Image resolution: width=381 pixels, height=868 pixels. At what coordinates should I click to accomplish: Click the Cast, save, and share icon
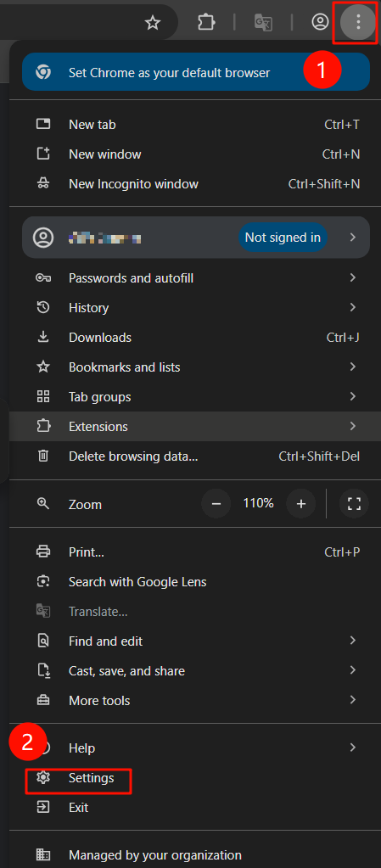43,671
